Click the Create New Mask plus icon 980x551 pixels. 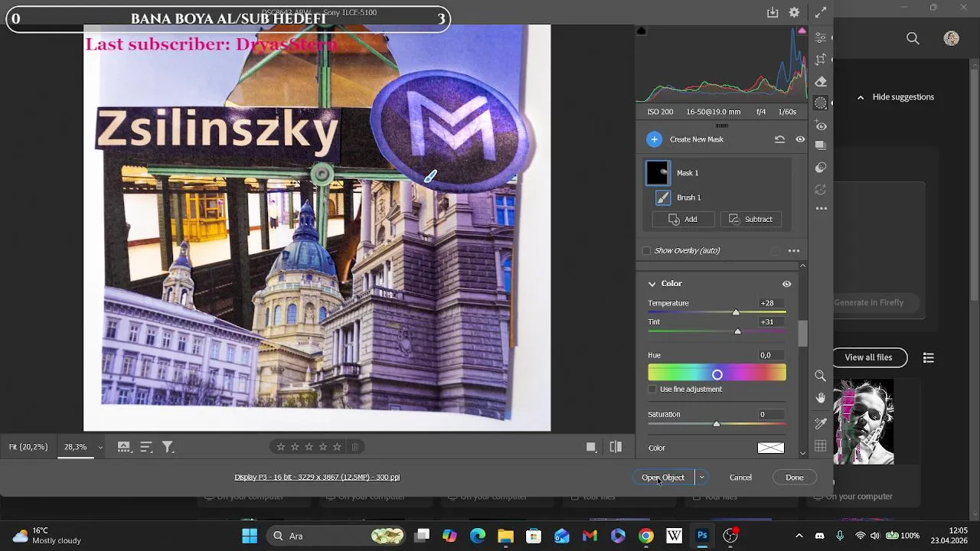(654, 139)
